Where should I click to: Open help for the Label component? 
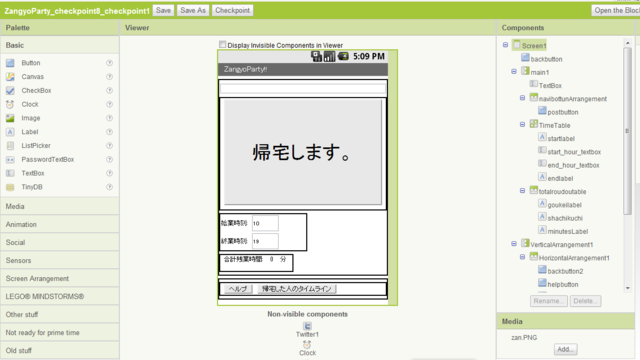tap(109, 132)
